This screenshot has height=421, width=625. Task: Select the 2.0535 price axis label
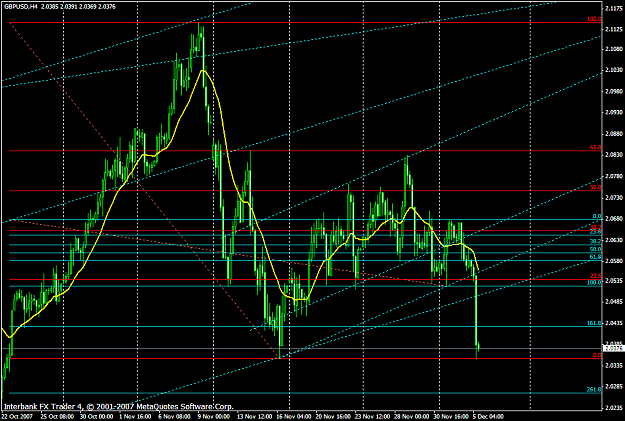click(x=614, y=281)
